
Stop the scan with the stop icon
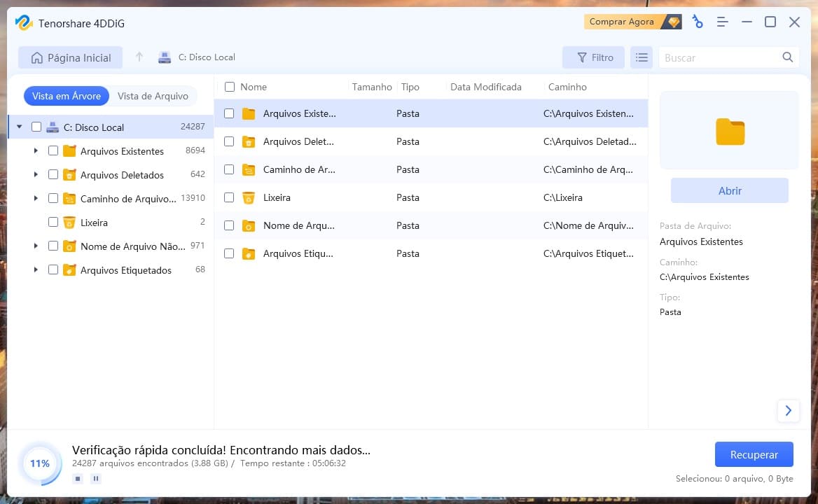(x=78, y=479)
